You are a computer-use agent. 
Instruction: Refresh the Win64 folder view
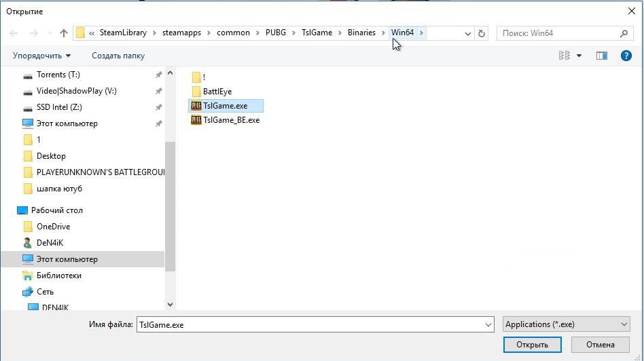coord(482,33)
